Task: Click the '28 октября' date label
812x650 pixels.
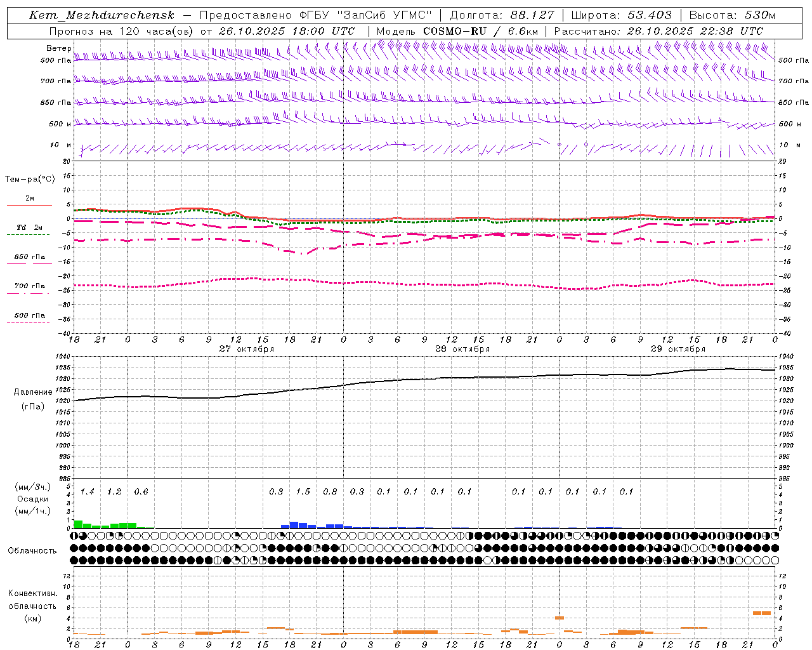Action: pos(462,349)
